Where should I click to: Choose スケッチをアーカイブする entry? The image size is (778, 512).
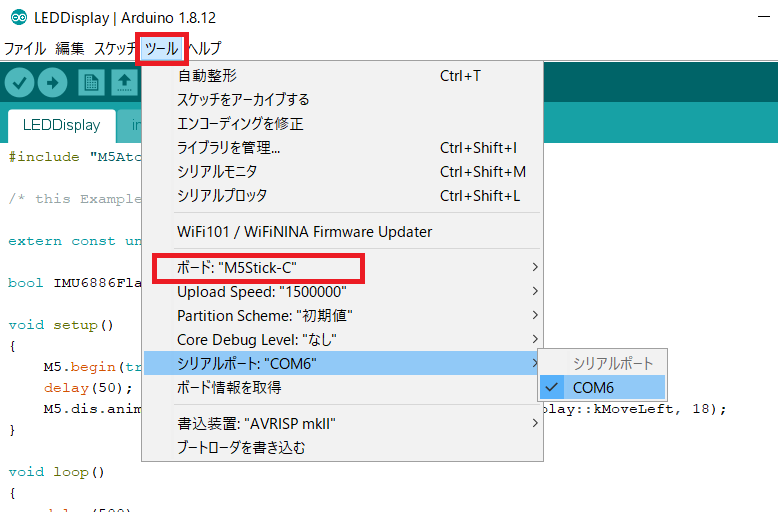pyautogui.click(x=342, y=99)
